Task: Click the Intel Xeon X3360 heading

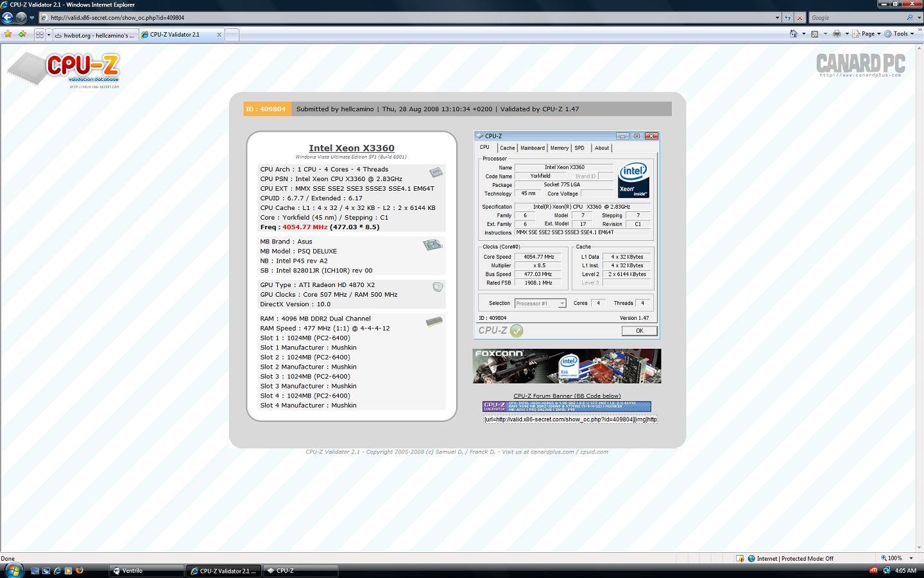Action: tap(352, 148)
